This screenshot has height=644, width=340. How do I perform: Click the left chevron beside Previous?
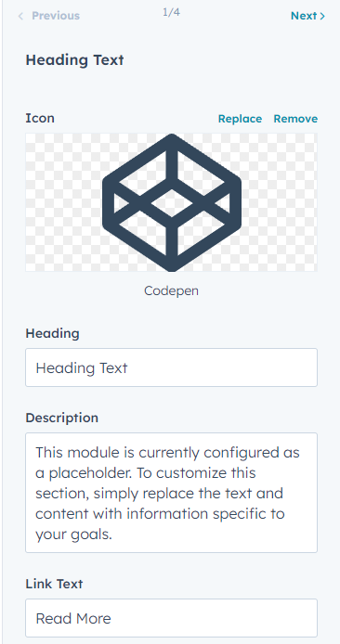pyautogui.click(x=20, y=16)
